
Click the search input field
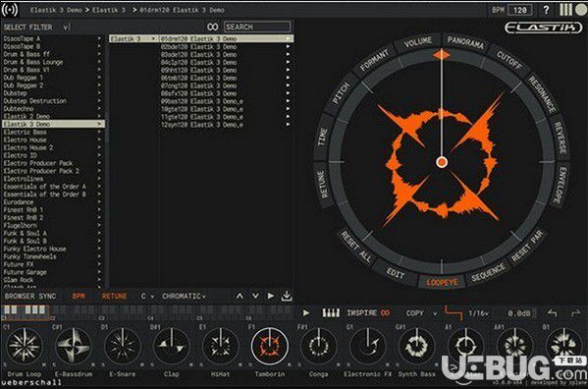point(257,27)
